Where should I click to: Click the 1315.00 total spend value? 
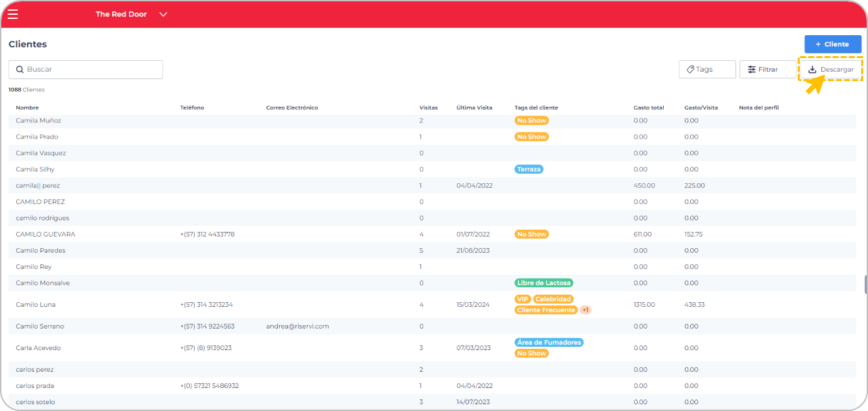point(644,304)
